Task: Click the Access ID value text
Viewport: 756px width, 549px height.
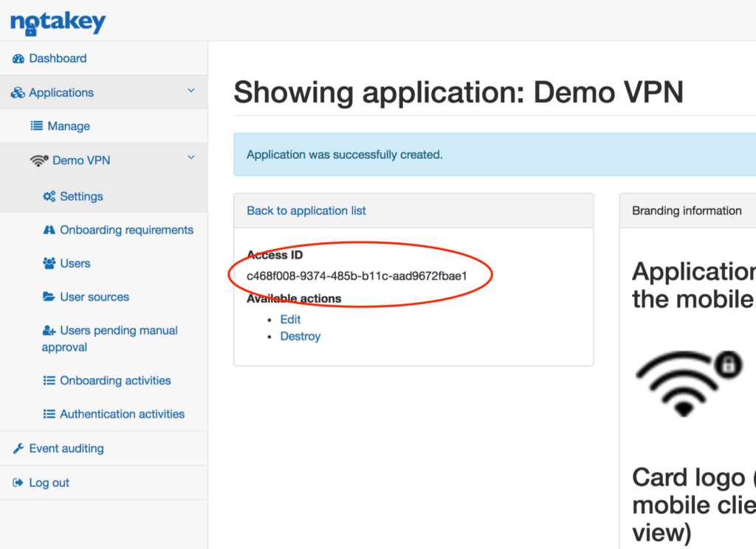Action: [x=357, y=276]
